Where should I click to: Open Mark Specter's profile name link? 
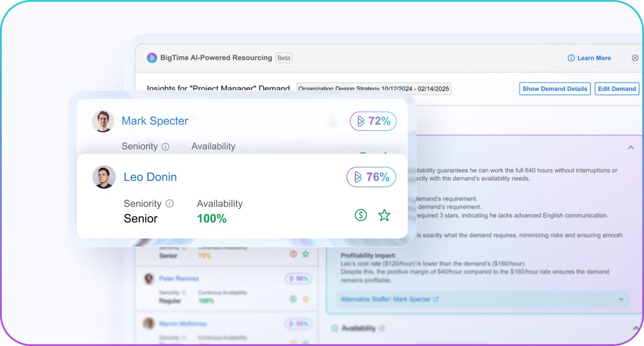click(155, 121)
